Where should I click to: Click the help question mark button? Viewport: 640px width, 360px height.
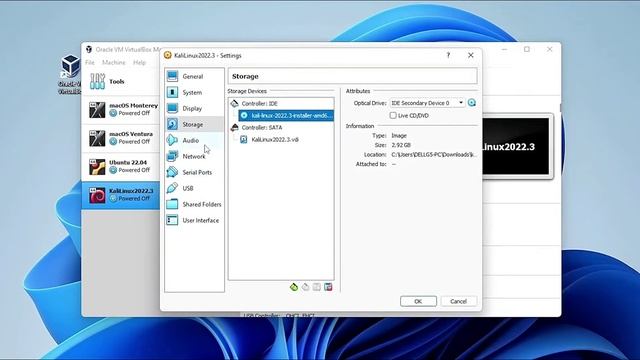[448, 55]
